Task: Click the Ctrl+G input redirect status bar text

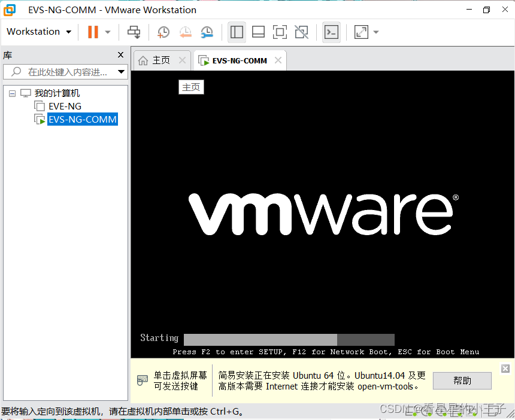Action: point(123,412)
